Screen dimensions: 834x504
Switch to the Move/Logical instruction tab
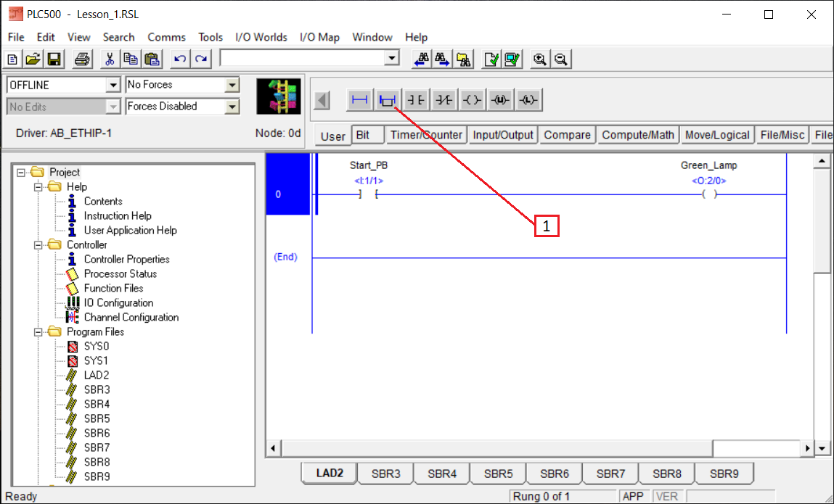717,135
